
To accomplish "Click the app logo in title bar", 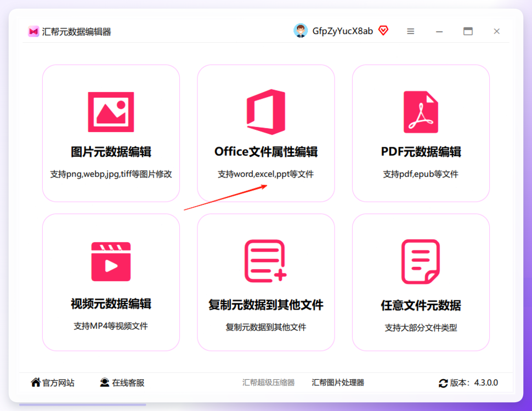I will [33, 32].
